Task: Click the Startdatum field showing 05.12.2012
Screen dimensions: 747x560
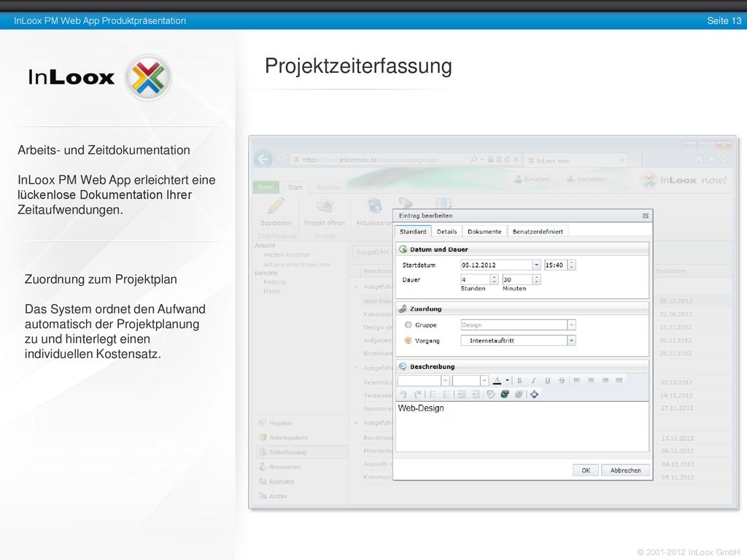Action: click(496, 265)
